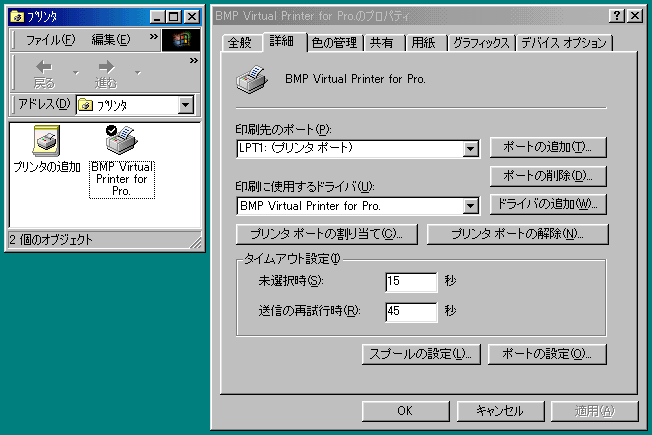Confirm with the OK button
The width and height of the screenshot is (652, 435).
(405, 411)
